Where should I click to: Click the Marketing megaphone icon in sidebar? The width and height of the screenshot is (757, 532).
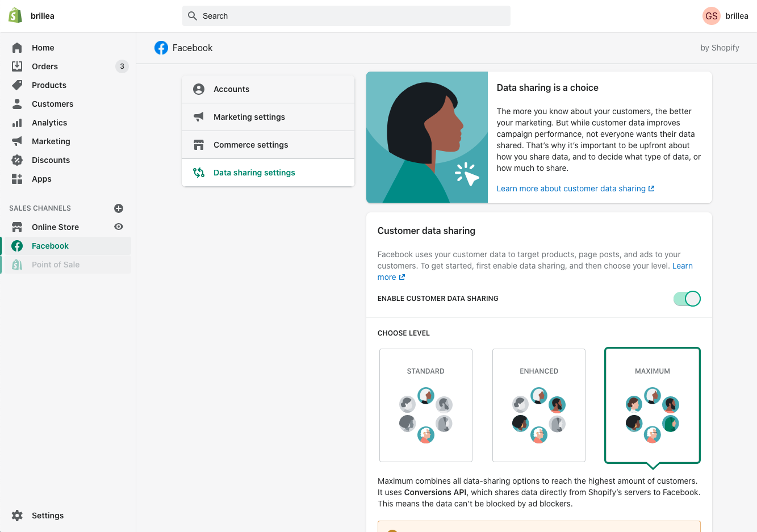coord(17,141)
